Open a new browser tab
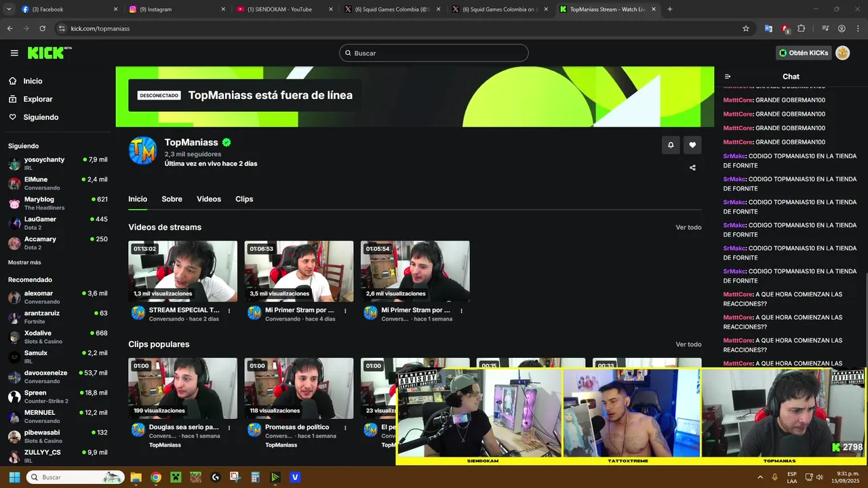This screenshot has height=488, width=868. coord(670,9)
